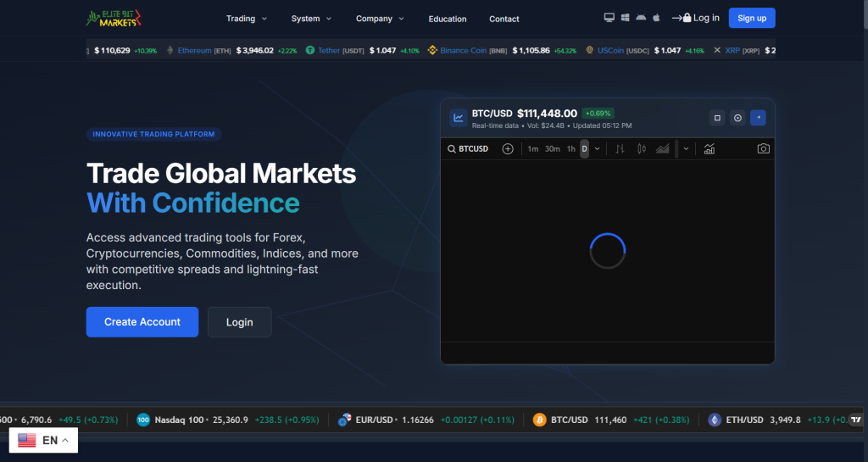868x462 pixels.
Task: Select the 1m timeframe
Action: 532,149
